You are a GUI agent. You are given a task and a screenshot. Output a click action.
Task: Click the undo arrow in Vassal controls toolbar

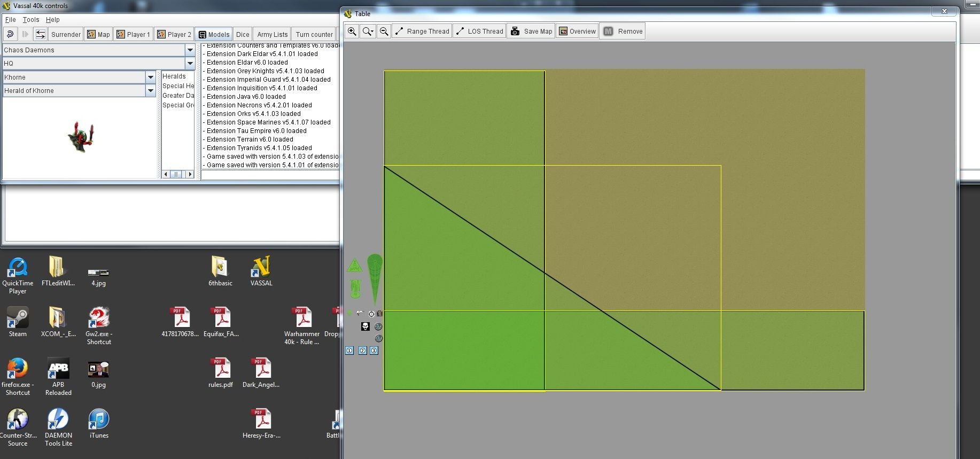[x=10, y=34]
